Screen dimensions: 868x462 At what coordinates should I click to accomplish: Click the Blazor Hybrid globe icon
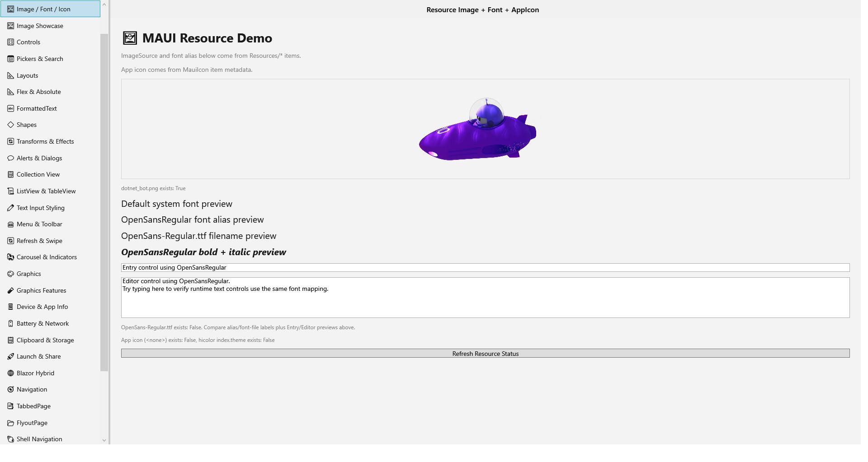pos(10,373)
